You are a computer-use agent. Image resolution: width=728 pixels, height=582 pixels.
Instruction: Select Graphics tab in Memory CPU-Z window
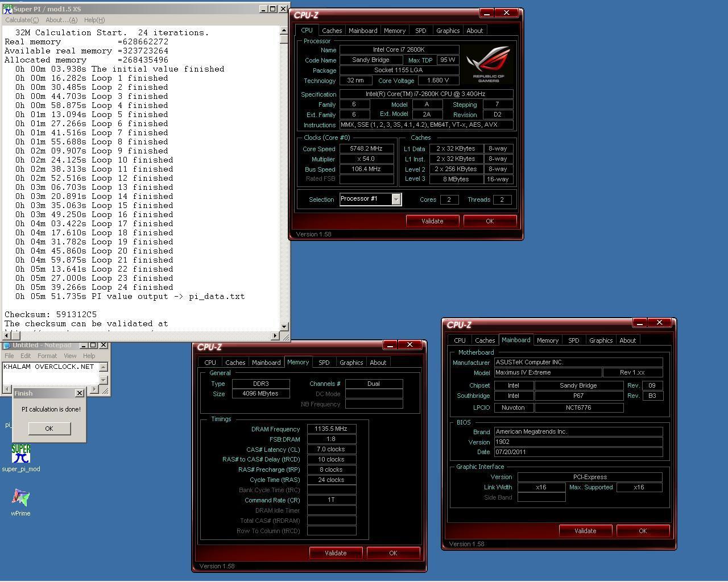coord(351,363)
